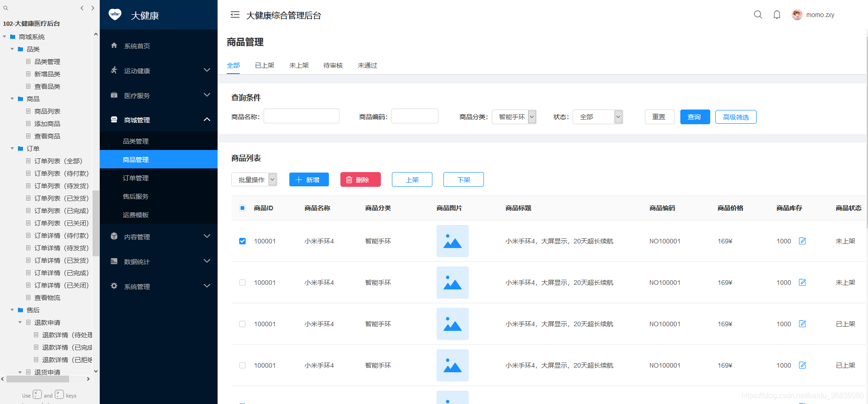Edit stock in the fourth product row
Image resolution: width=868 pixels, height=404 pixels.
[802, 365]
